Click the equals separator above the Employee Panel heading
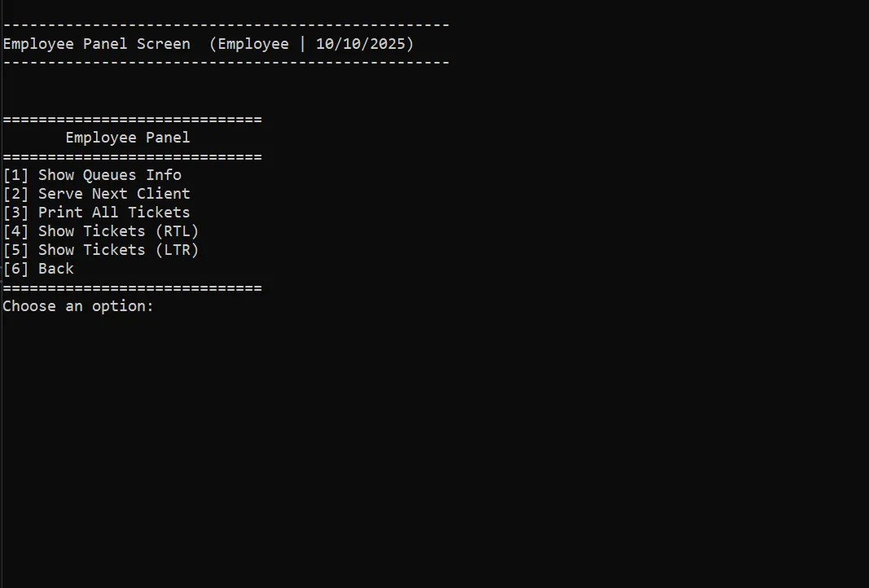869x588 pixels. coord(132,120)
